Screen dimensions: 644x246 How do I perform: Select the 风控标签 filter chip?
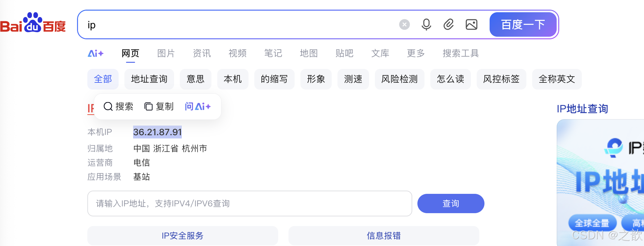(502, 79)
